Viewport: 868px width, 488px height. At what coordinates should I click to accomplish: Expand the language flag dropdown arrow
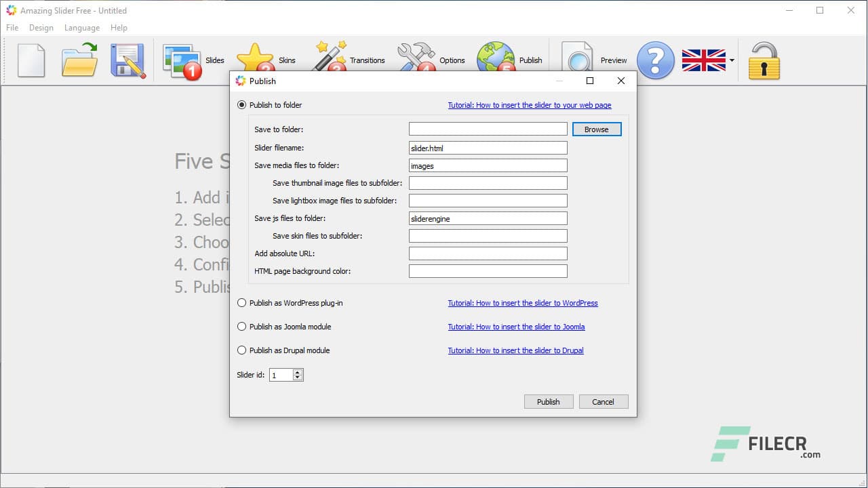732,61
